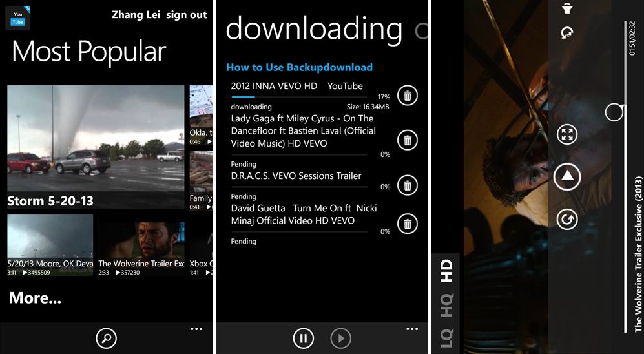Screen dimensions: 644x354
Task: Tap the lamp icon in the player
Action: (x=567, y=8)
